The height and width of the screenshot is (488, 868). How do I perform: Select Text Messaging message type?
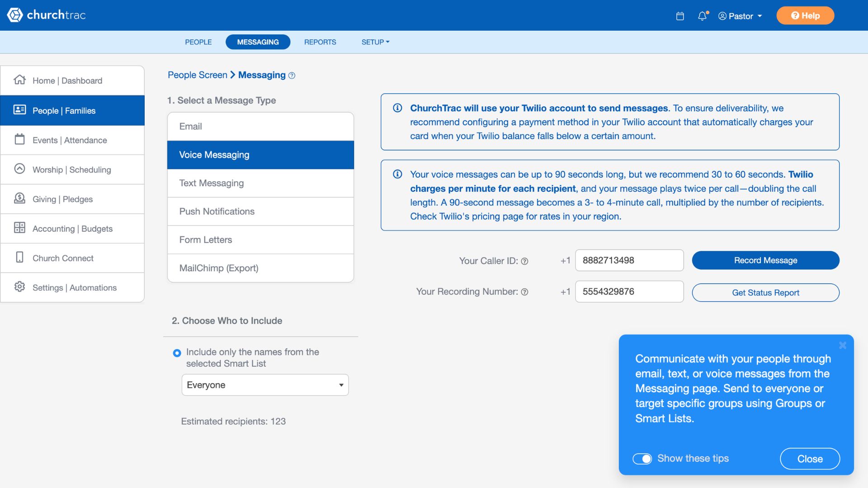[260, 183]
